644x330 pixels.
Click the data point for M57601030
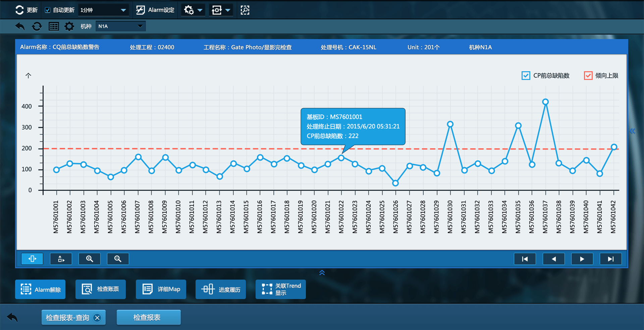(x=450, y=124)
